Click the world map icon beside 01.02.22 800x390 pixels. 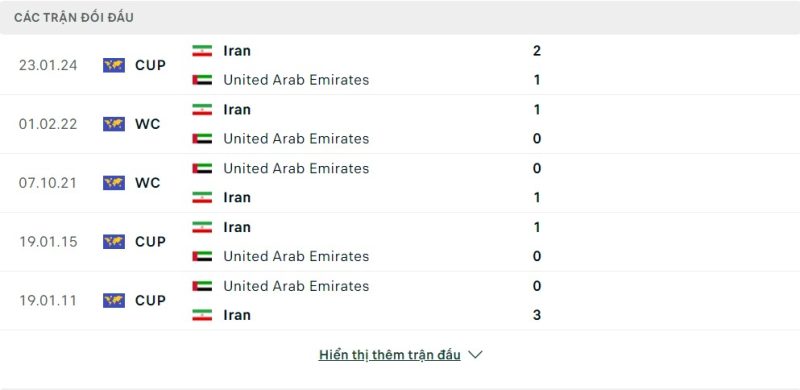[114, 124]
